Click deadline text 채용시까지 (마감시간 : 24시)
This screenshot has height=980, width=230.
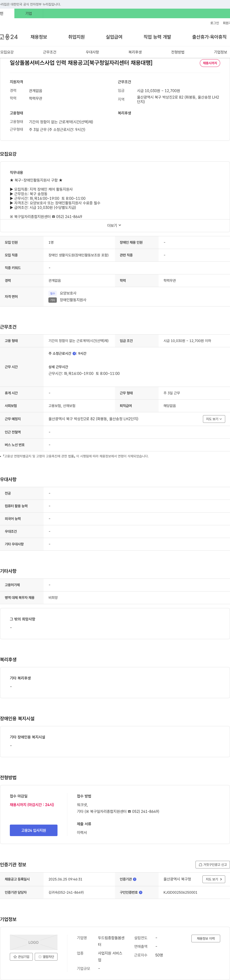tap(32, 805)
